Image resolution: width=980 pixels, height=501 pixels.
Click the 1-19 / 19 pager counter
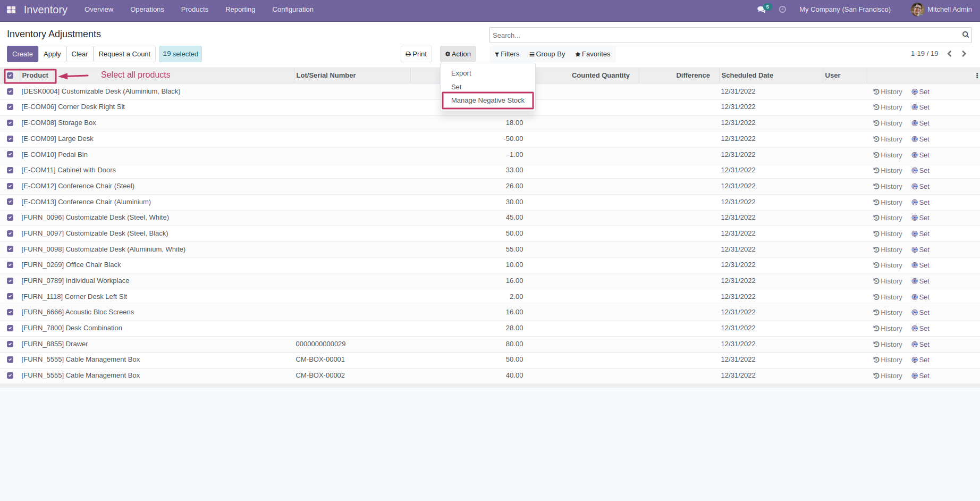924,54
